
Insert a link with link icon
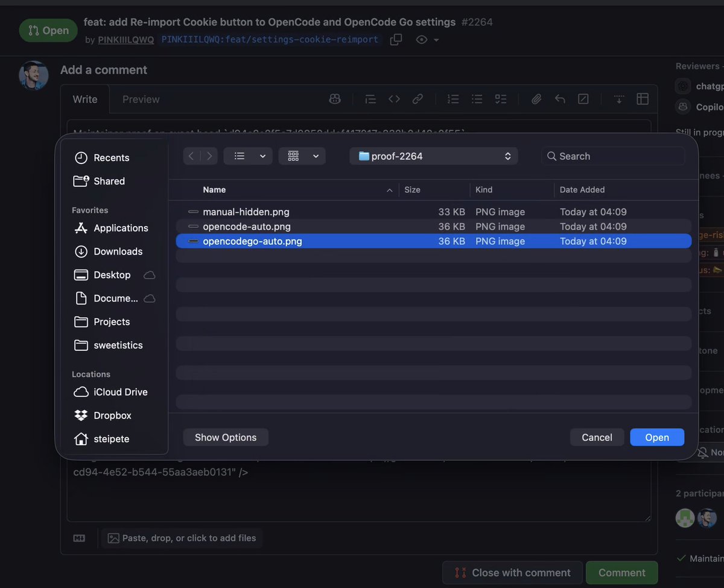418,99
